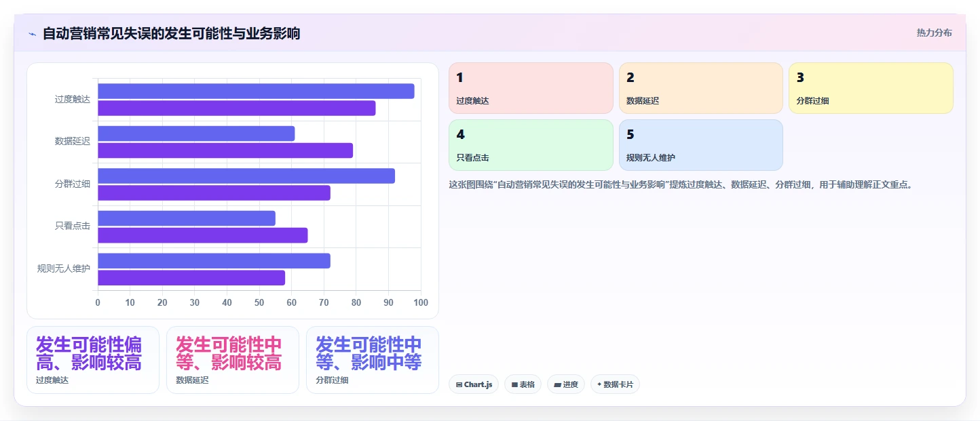The image size is (980, 421).
Task: Click the x-axis value 50
Action: [259, 302]
